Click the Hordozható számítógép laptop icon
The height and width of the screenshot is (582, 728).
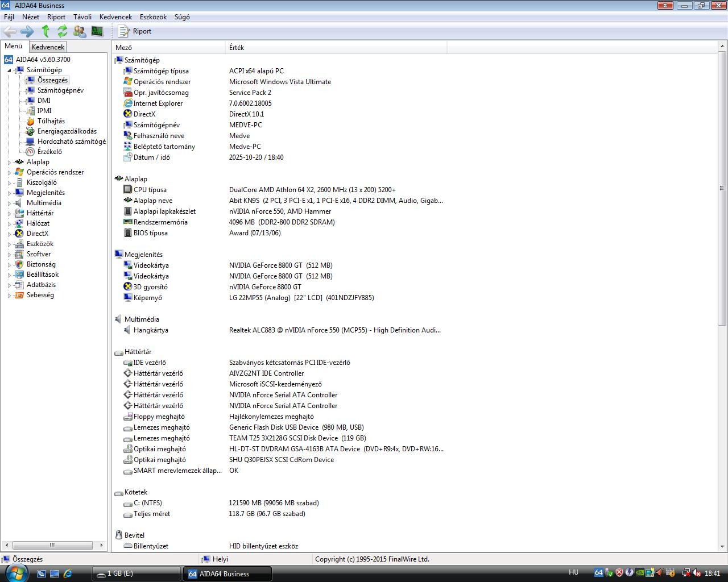coord(30,142)
